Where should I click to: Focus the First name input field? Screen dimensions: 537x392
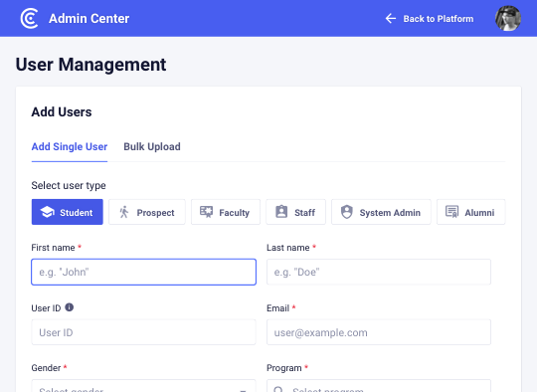pyautogui.click(x=144, y=272)
